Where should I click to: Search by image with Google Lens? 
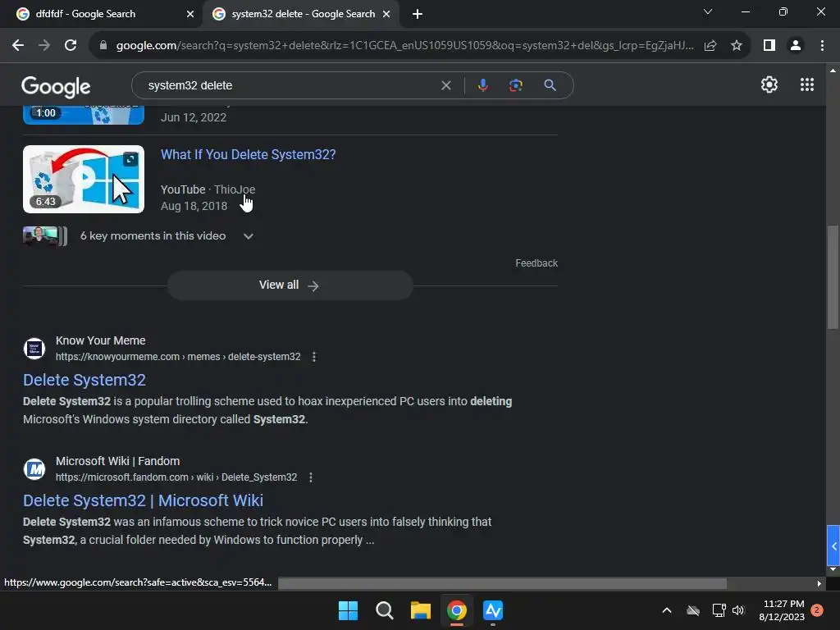coord(516,85)
